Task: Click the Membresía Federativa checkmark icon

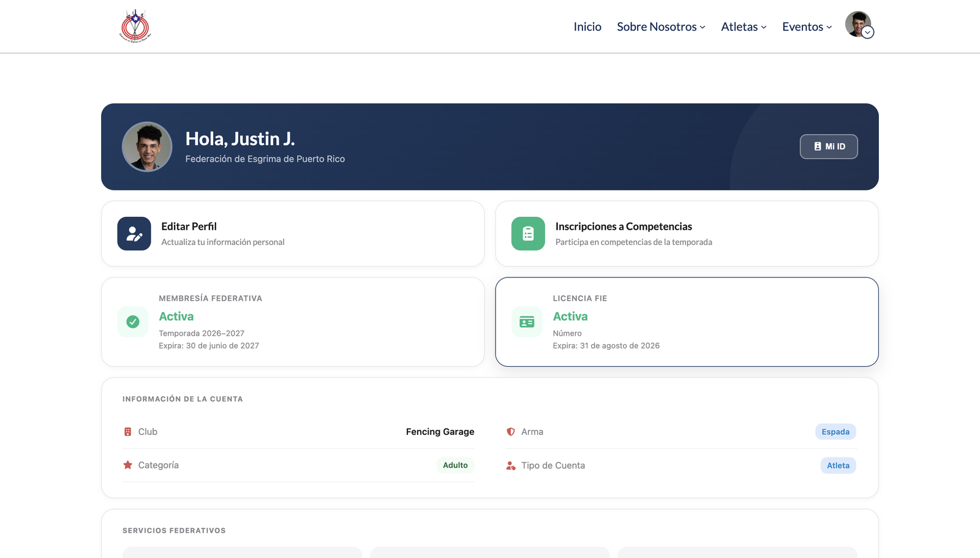Action: point(133,322)
